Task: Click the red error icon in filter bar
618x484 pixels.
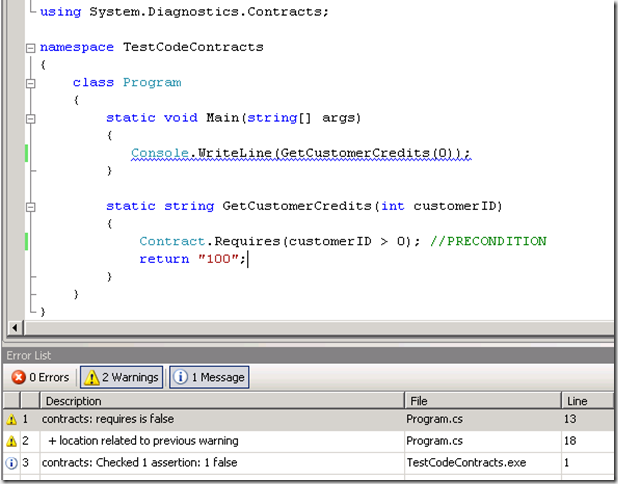Action: pyautogui.click(x=18, y=377)
